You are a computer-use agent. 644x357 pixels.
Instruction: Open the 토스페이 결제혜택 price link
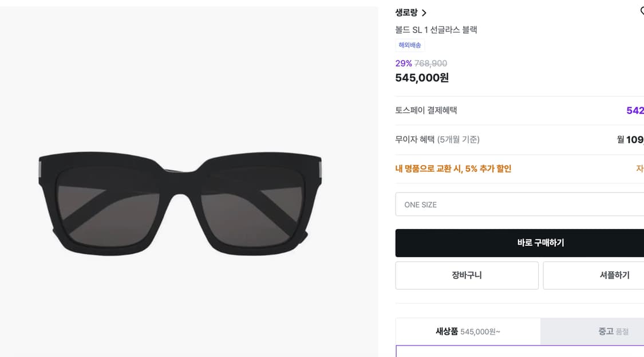[634, 110]
